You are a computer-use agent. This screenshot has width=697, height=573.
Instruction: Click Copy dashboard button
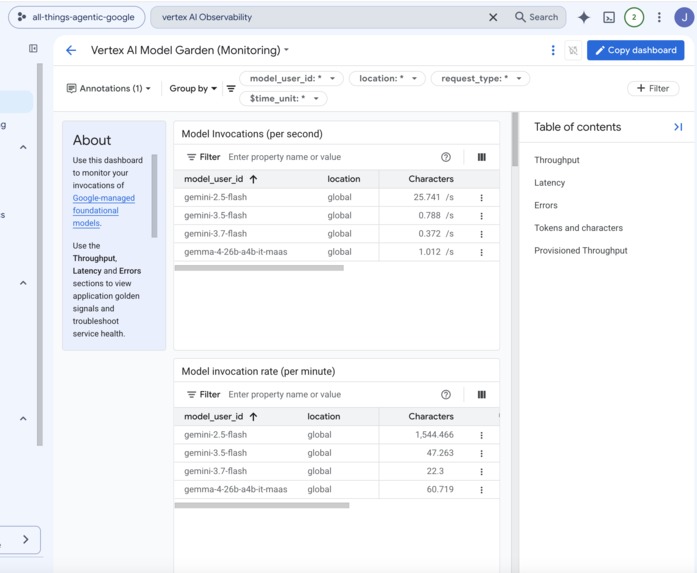(636, 50)
